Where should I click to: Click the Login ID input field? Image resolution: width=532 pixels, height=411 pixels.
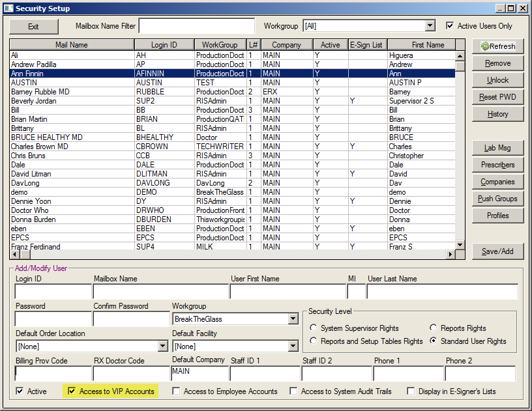click(x=53, y=291)
